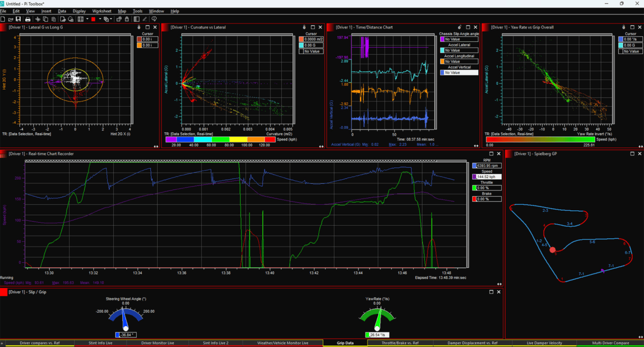The height and width of the screenshot is (347, 644).
Task: Open the Display menu
Action: pos(79,11)
